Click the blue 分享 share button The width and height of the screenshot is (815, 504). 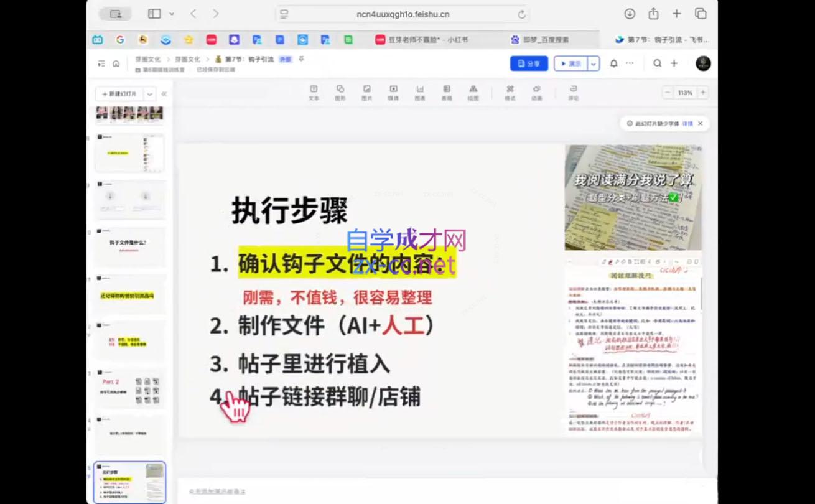pyautogui.click(x=529, y=63)
